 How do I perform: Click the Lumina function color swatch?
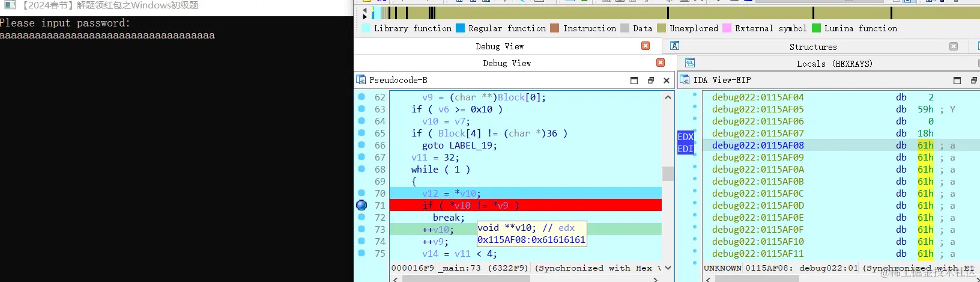click(x=817, y=28)
